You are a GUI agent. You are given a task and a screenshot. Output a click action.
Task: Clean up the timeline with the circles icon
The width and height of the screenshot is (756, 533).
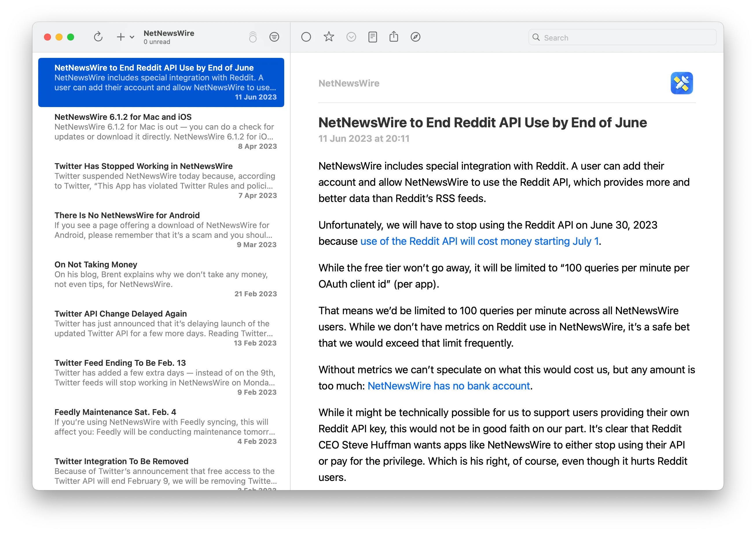coord(253,37)
